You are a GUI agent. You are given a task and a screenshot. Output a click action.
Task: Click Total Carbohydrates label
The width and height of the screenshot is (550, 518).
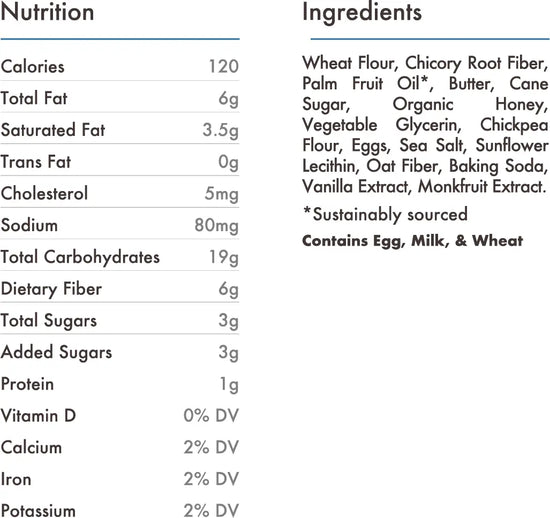(80, 257)
